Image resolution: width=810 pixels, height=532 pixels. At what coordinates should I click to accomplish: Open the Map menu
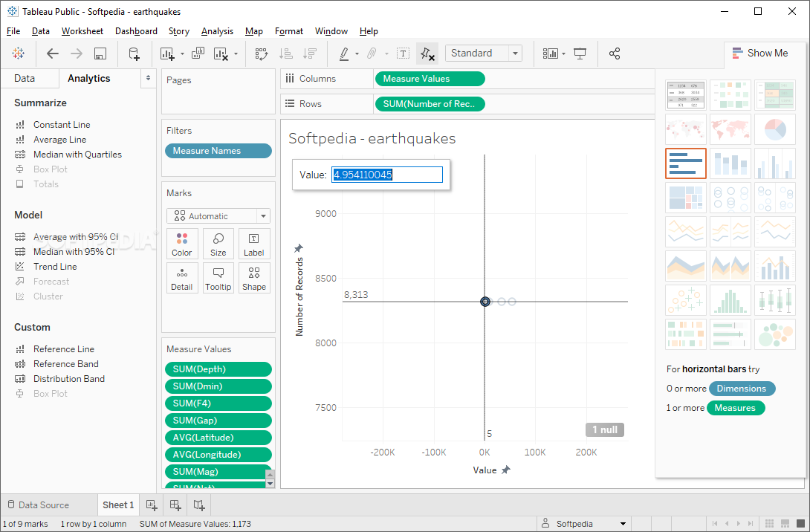pos(253,31)
